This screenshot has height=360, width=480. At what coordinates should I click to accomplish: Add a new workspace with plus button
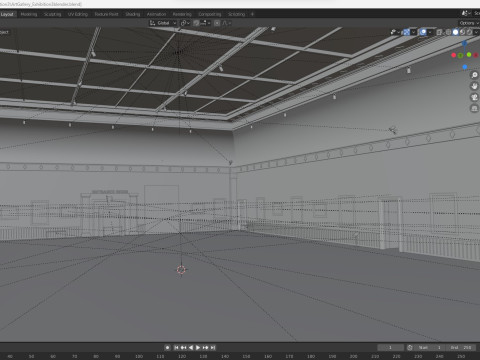(x=252, y=14)
